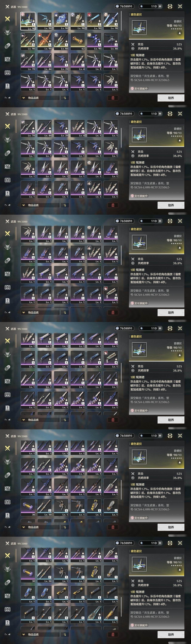Expand the bottommost 物品品质 sort dropdown

(40, 634)
